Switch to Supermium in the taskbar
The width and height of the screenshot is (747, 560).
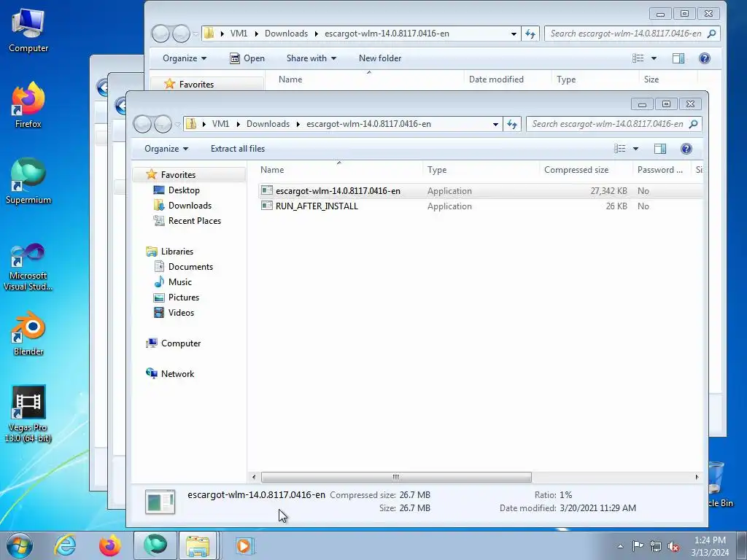tap(155, 545)
